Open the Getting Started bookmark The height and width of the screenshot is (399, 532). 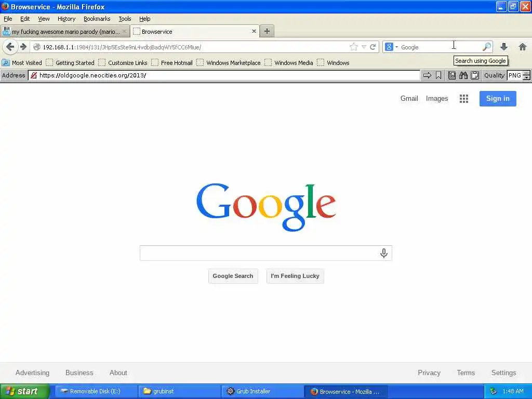pos(70,63)
